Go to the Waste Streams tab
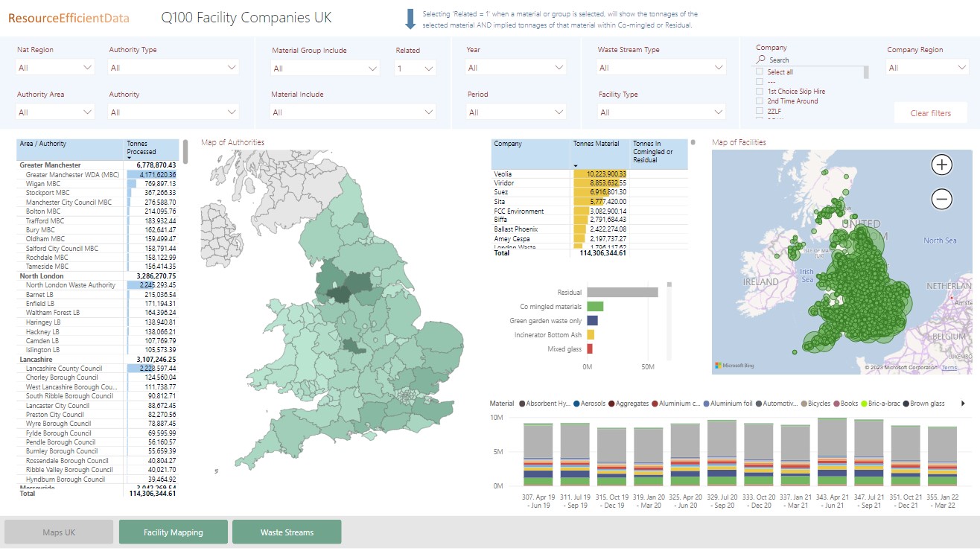Viewport: 980px width, 551px height. [x=287, y=532]
